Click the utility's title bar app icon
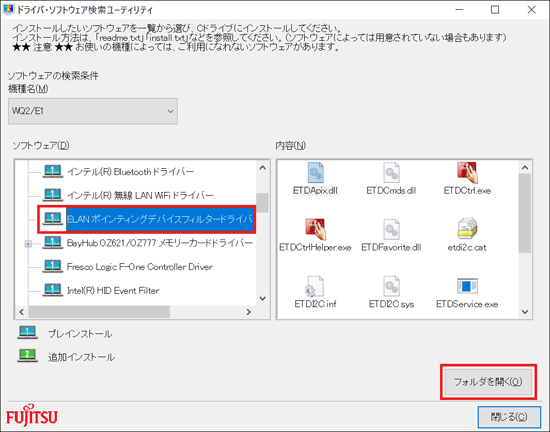Viewport: 550px width, 432px height. (x=8, y=9)
